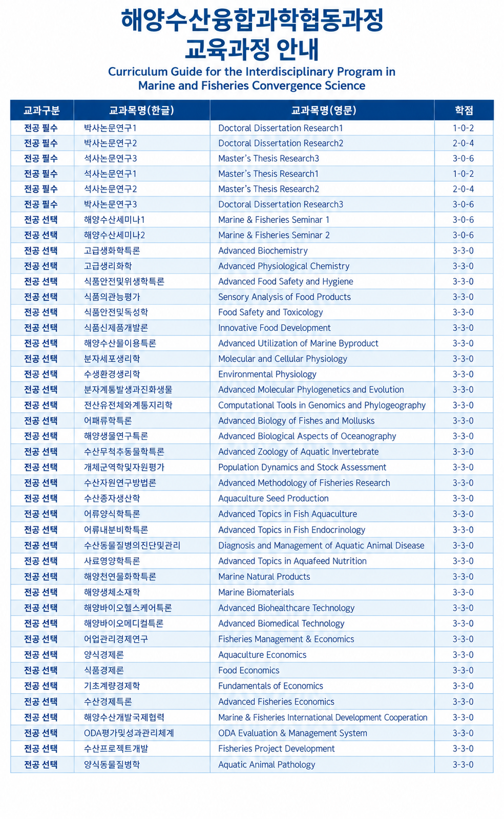Select 'Advanced Molecular Phylogenetics and Evolution'
Image resolution: width=504 pixels, height=819 pixels.
[311, 390]
